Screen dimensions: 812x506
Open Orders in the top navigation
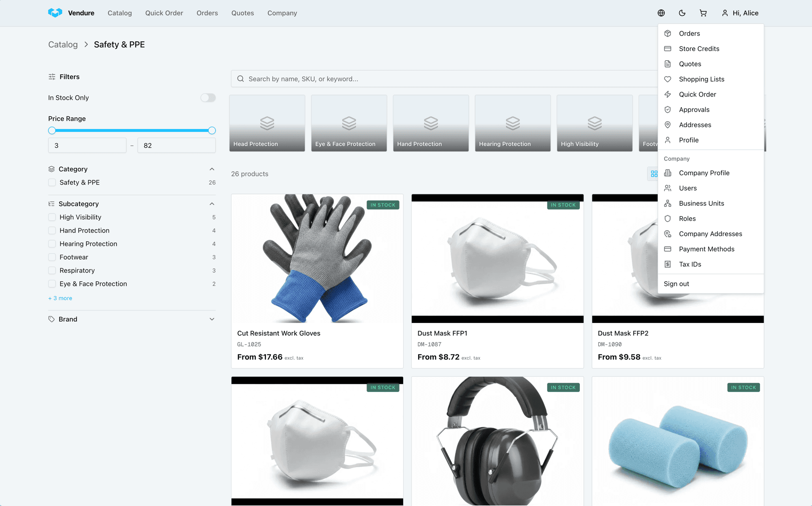click(x=207, y=13)
